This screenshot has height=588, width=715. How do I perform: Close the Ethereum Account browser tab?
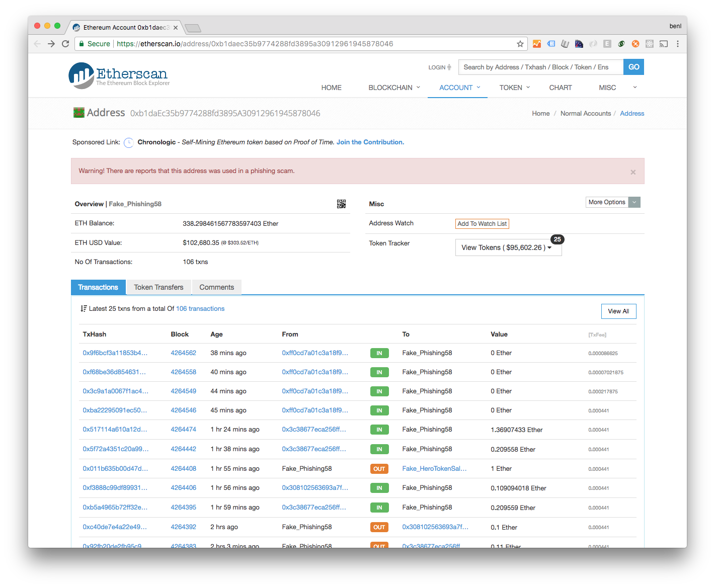click(176, 28)
